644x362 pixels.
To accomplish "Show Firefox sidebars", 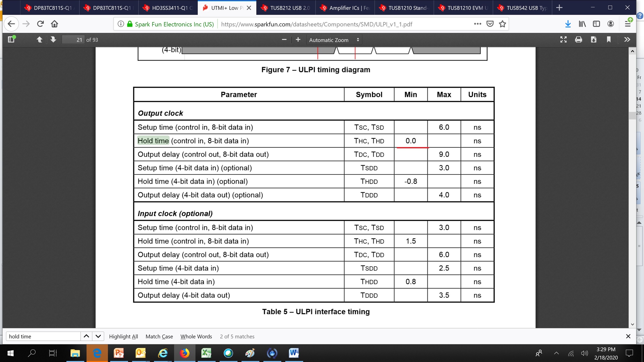I will click(596, 24).
